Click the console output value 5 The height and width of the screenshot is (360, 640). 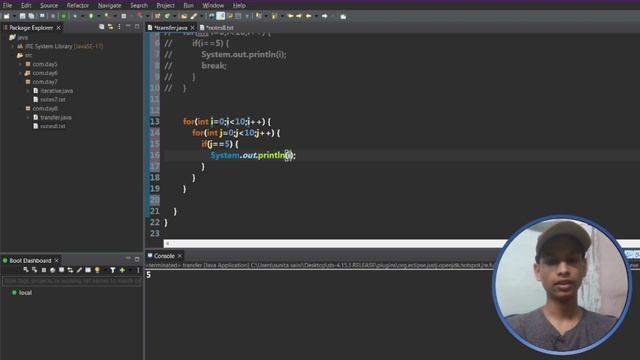[x=149, y=275]
